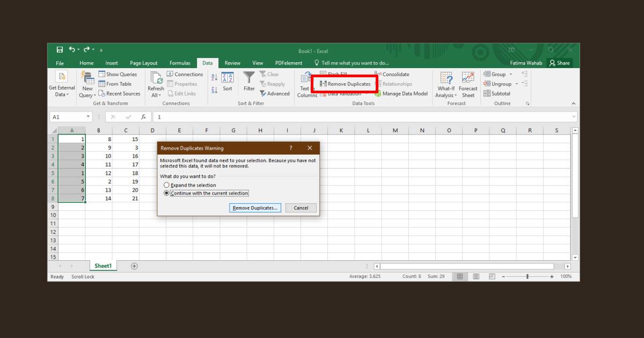
Task: Click the Select All corner triangle
Action: click(x=54, y=130)
